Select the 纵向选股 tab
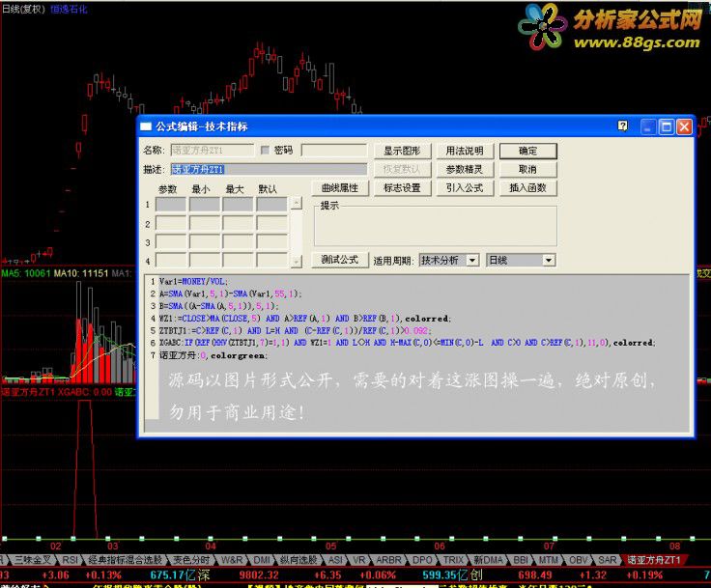The width and height of the screenshot is (711, 588). (298, 560)
